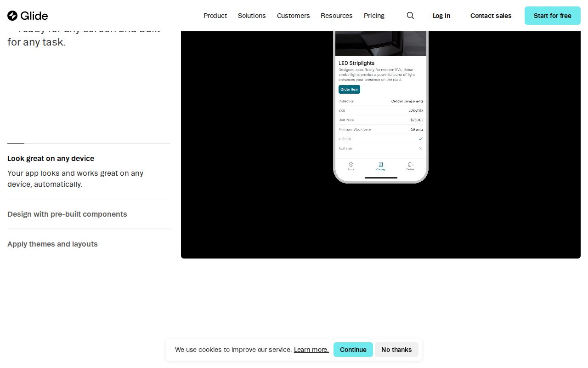The image size is (588, 368).
Task: Open the Product menu
Action: pos(215,16)
